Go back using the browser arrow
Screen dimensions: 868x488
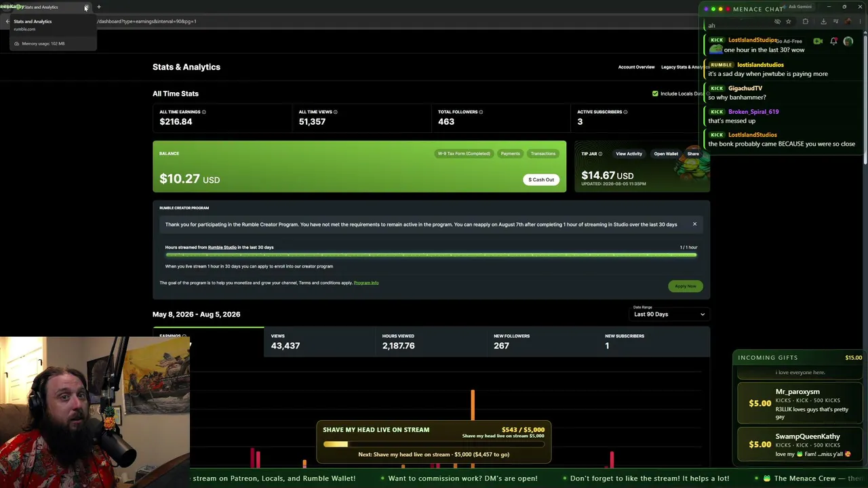coord(7,21)
